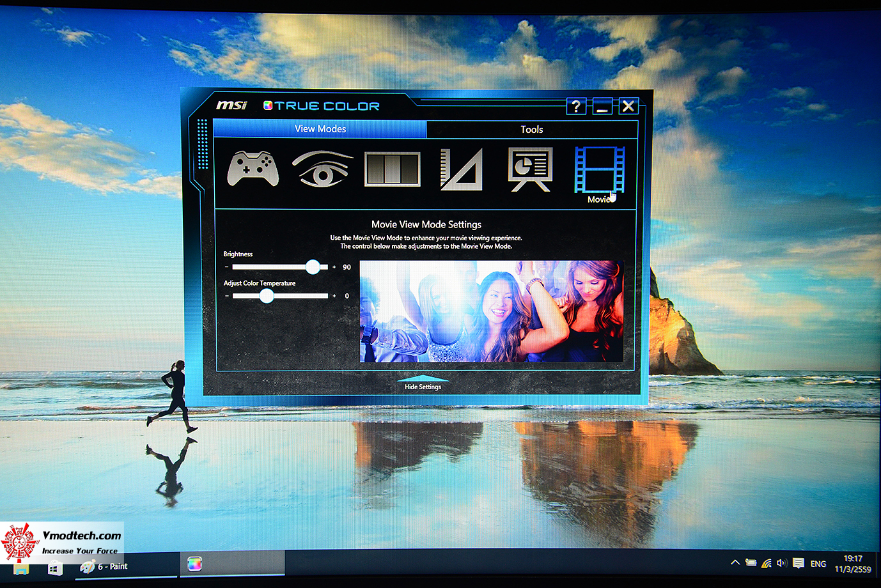Increase Brightness with the plus button
881x588 pixels.
pyautogui.click(x=334, y=267)
